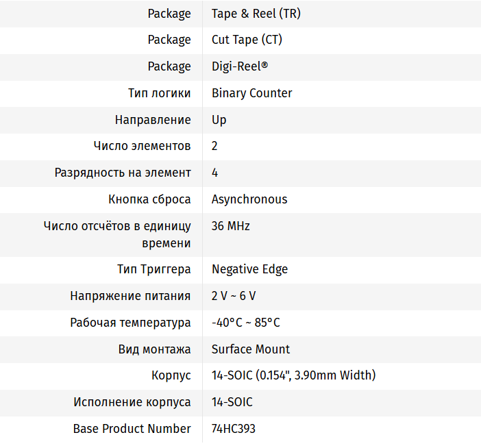Select the "Surface Mount" value
Viewport: 481px width, 448px height.
251,349
